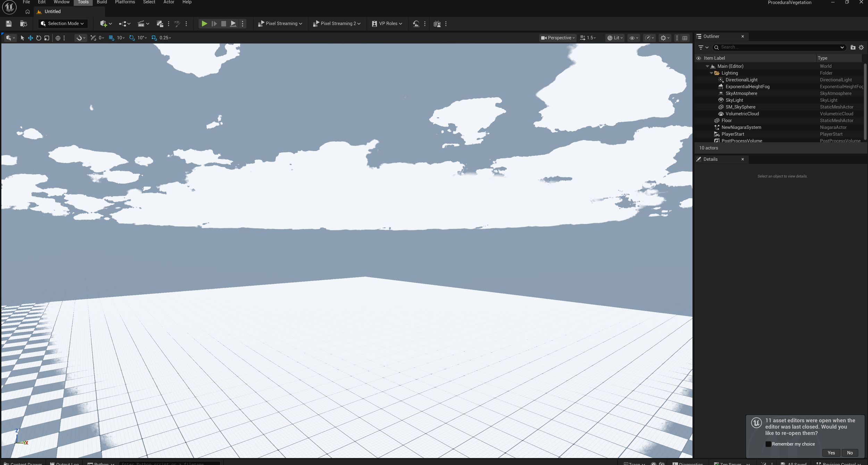Open the Build menu
This screenshot has height=465, width=868.
pos(102,2)
